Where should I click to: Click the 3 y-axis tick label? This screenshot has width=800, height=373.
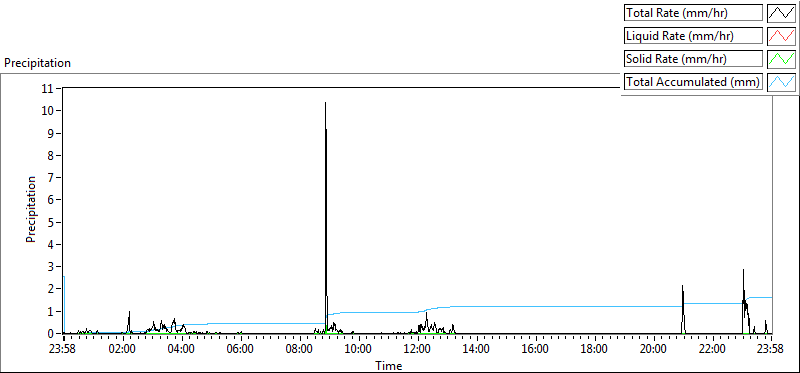tap(52, 266)
